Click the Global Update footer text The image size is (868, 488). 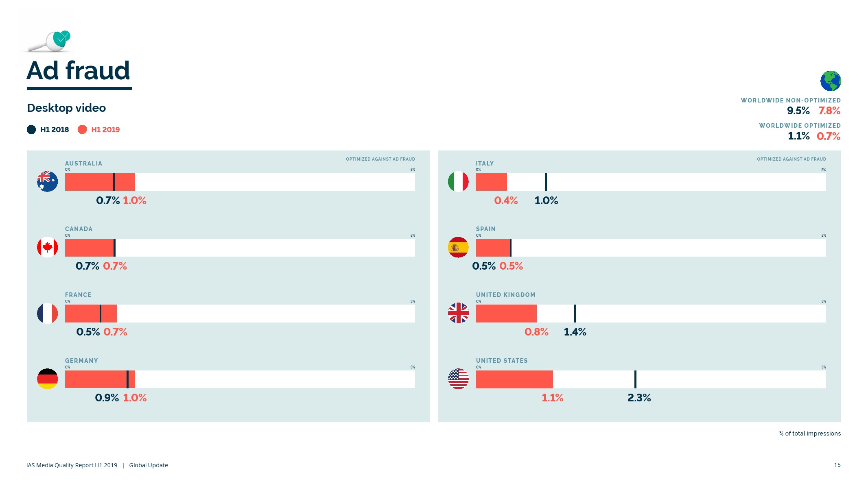pyautogui.click(x=149, y=465)
